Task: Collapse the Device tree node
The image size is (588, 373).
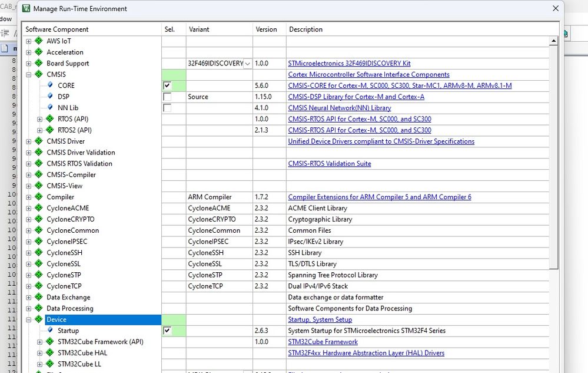Action: point(28,320)
